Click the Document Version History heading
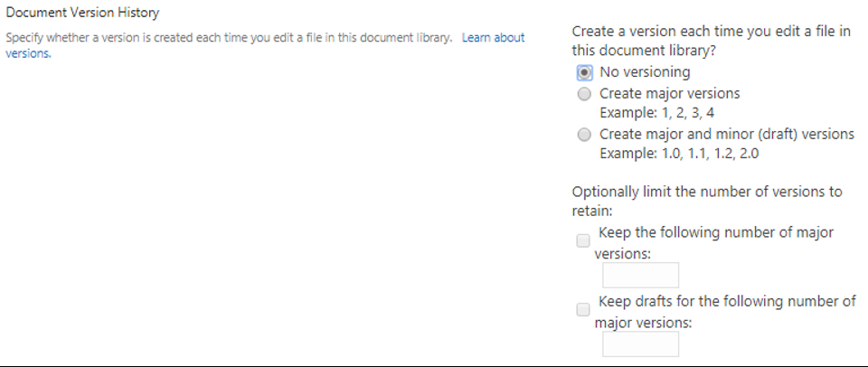Screen dimensions: 868x367 pos(82,14)
